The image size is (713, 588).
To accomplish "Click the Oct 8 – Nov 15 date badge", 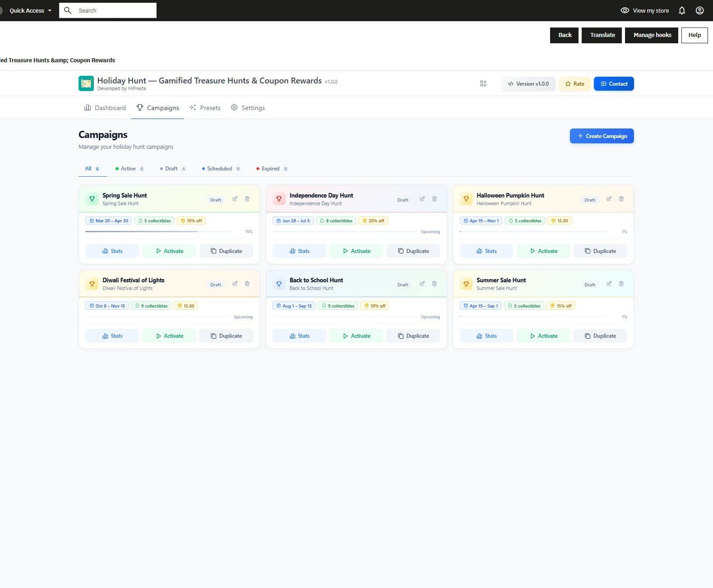I will click(x=107, y=306).
